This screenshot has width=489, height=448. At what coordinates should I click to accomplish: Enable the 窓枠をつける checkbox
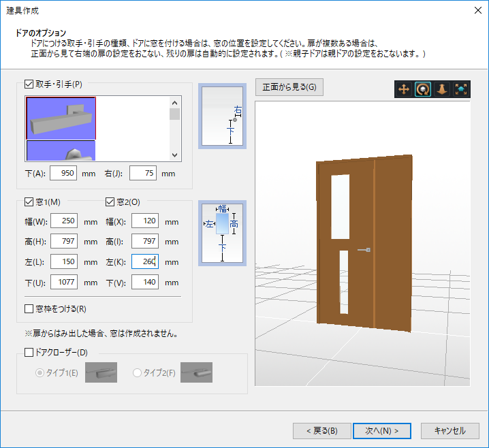pyautogui.click(x=29, y=309)
